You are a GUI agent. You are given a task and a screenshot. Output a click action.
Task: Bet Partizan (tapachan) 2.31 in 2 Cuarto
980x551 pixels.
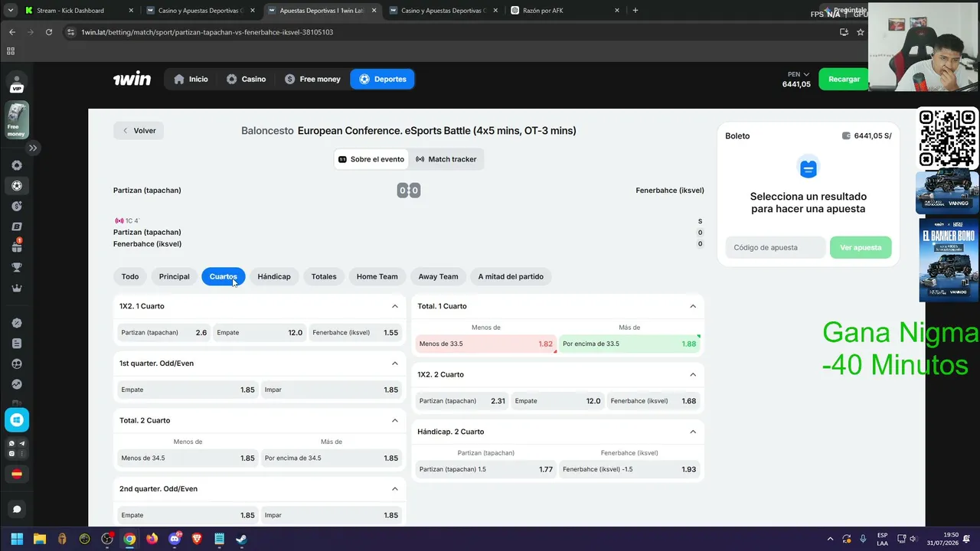click(x=462, y=401)
